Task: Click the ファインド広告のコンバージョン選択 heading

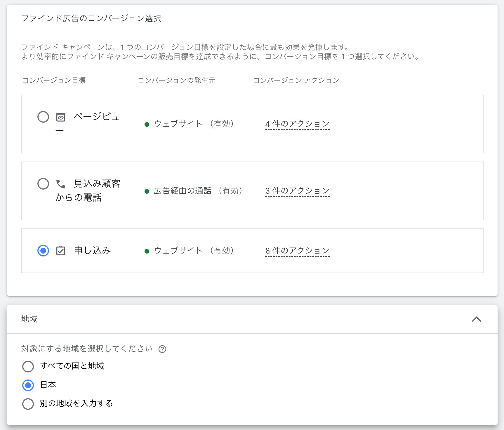Action: click(x=91, y=18)
